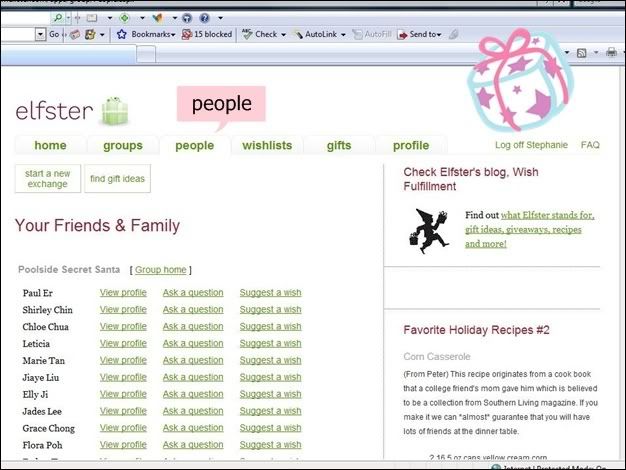Click start a new exchange button
The image size is (626, 470).
tap(48, 178)
